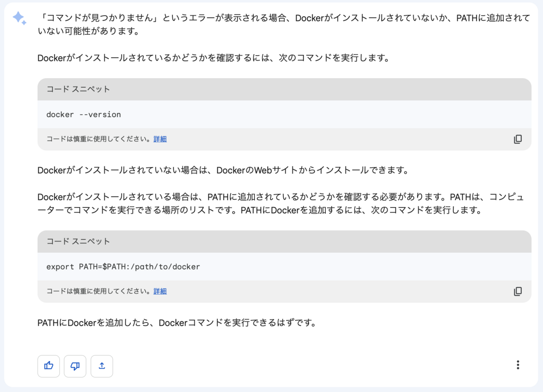This screenshot has width=543, height=392.
Task: Click the thumbs down bad response button
Action: (75, 366)
